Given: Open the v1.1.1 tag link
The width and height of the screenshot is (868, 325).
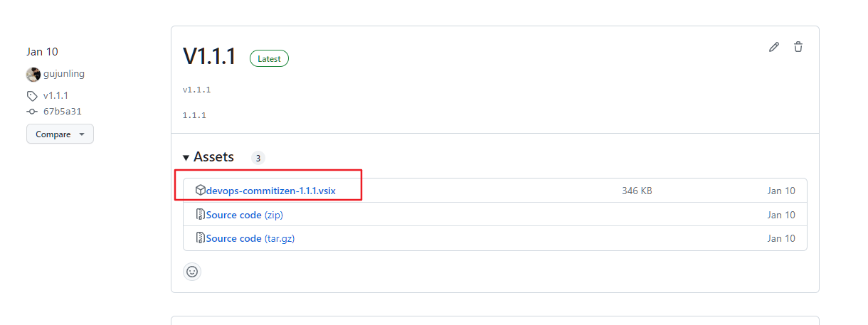Looking at the screenshot, I should (x=55, y=96).
